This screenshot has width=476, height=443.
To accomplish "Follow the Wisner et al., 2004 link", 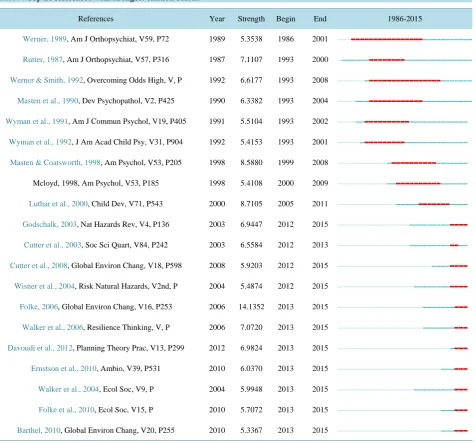I will [45, 286].
